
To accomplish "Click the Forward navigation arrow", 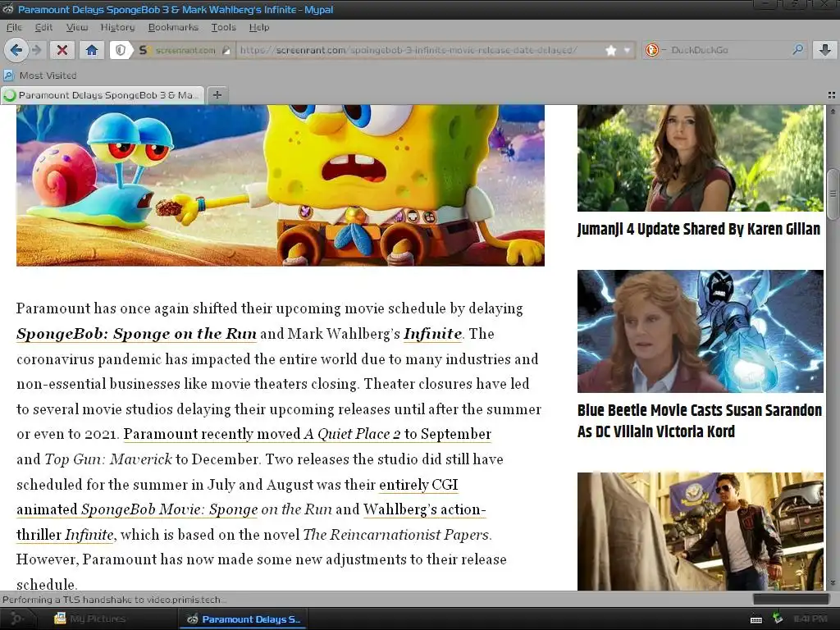I will click(x=36, y=50).
